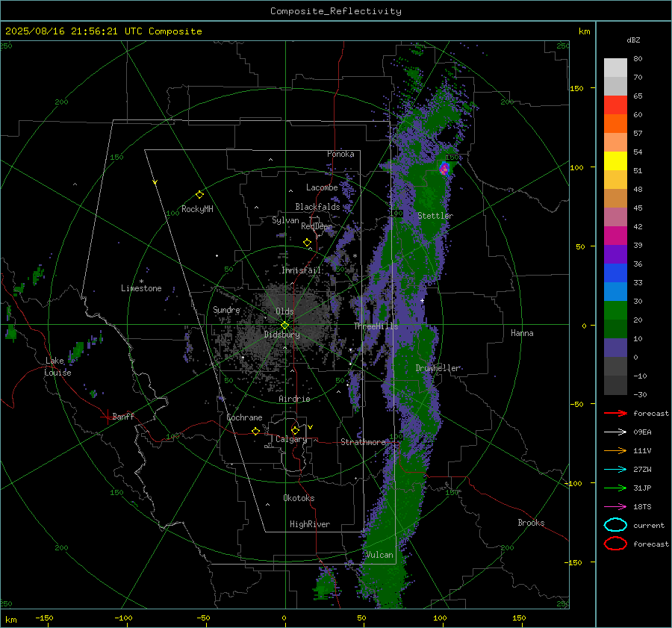Screen dimensions: 672x628
Task: Click the Cochrane city label
Action: tap(244, 417)
